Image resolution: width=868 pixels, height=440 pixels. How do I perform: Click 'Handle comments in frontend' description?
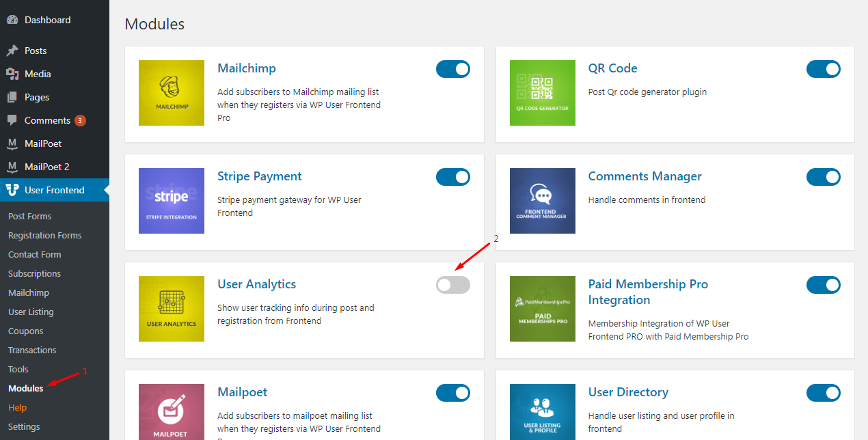pyautogui.click(x=647, y=200)
